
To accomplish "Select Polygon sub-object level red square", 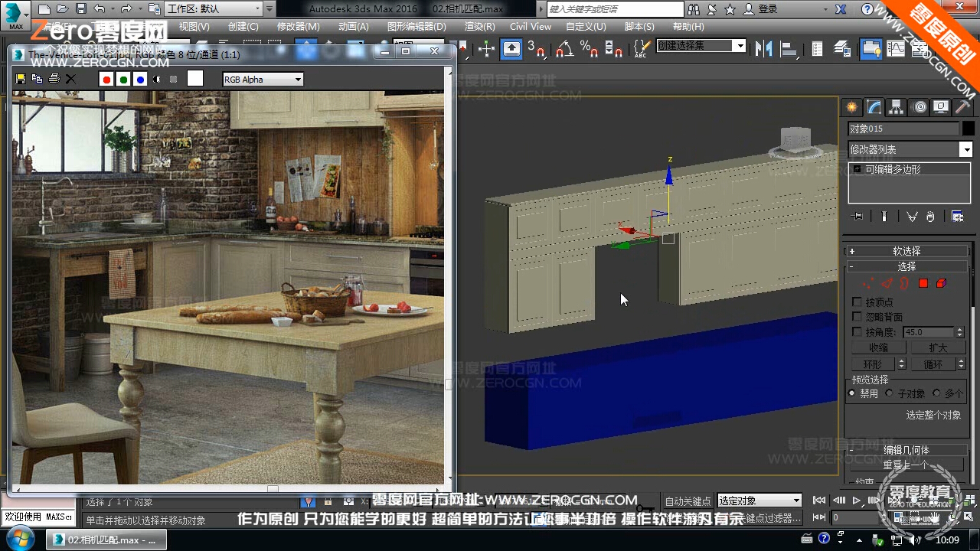I will tap(923, 283).
